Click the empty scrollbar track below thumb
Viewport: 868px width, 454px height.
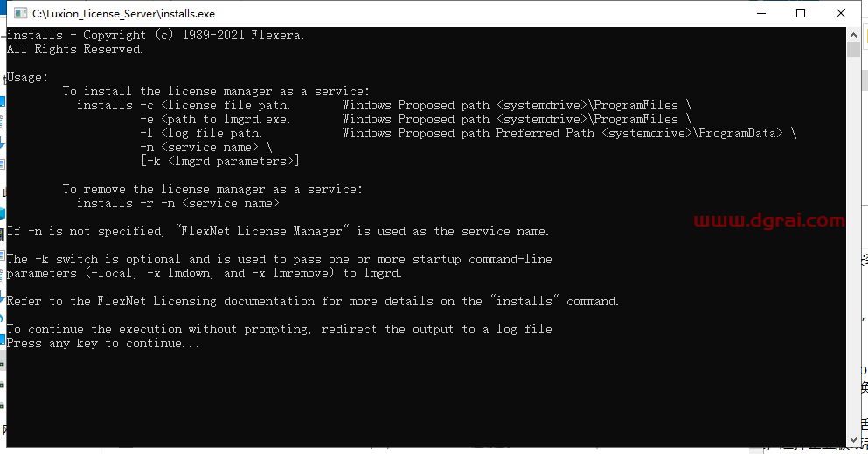click(x=854, y=262)
